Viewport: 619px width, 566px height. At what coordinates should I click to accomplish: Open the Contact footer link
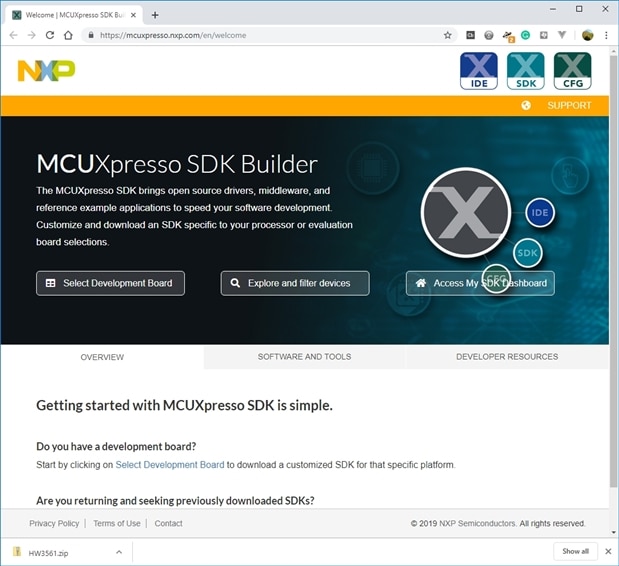[x=169, y=523]
